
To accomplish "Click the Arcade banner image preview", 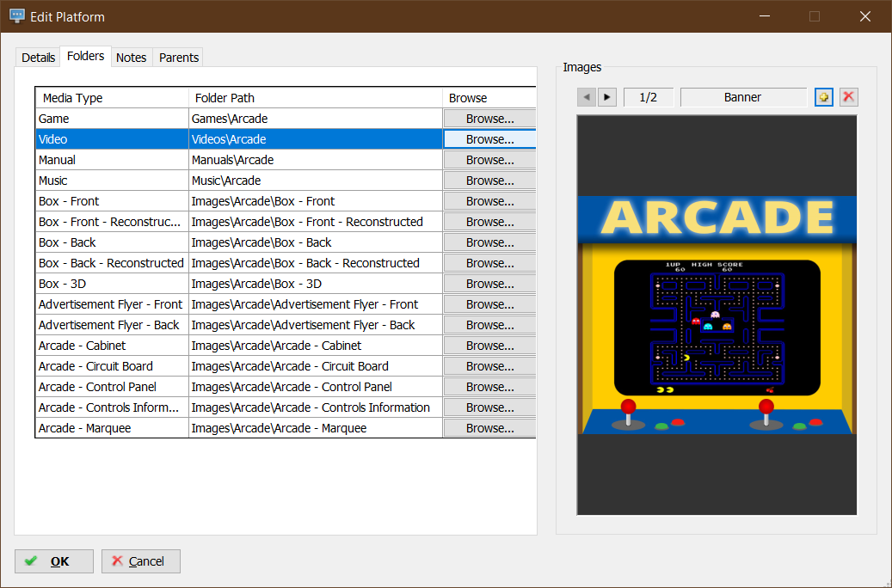I will pos(717,315).
